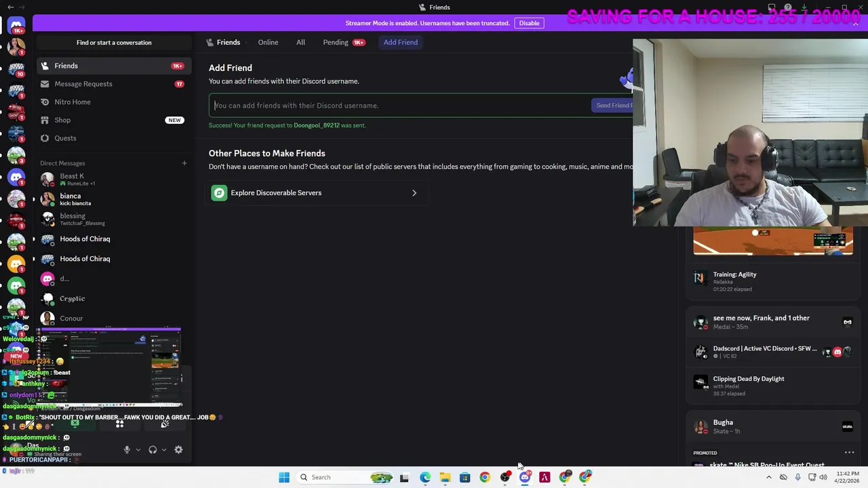Open the soundboard icon button

click(165, 424)
